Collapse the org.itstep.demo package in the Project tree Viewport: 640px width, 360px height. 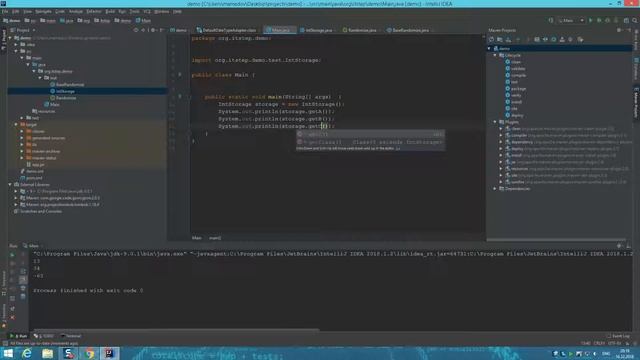(34, 71)
